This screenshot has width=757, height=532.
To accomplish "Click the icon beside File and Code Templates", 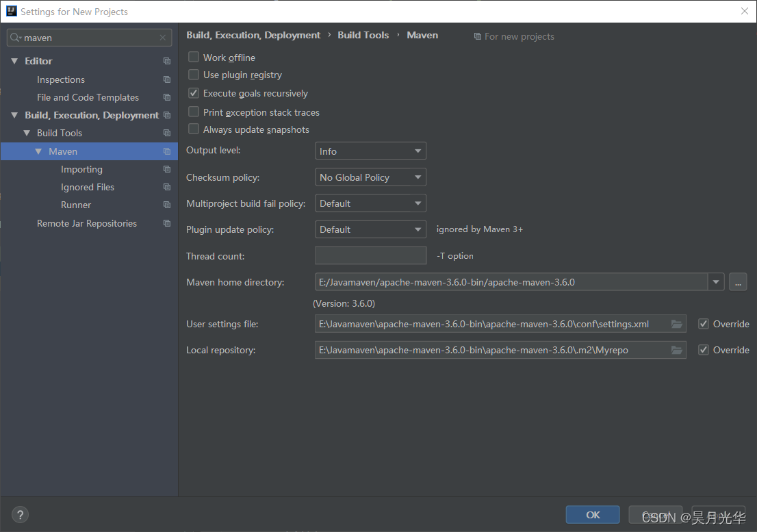I will pos(167,97).
